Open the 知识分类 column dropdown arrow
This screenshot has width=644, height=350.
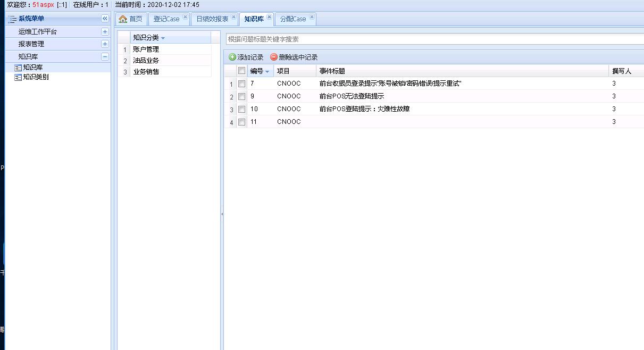pos(163,38)
